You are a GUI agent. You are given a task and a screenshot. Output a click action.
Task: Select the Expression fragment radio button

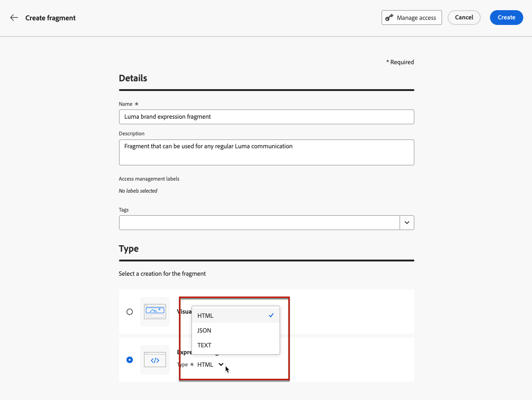click(x=130, y=360)
